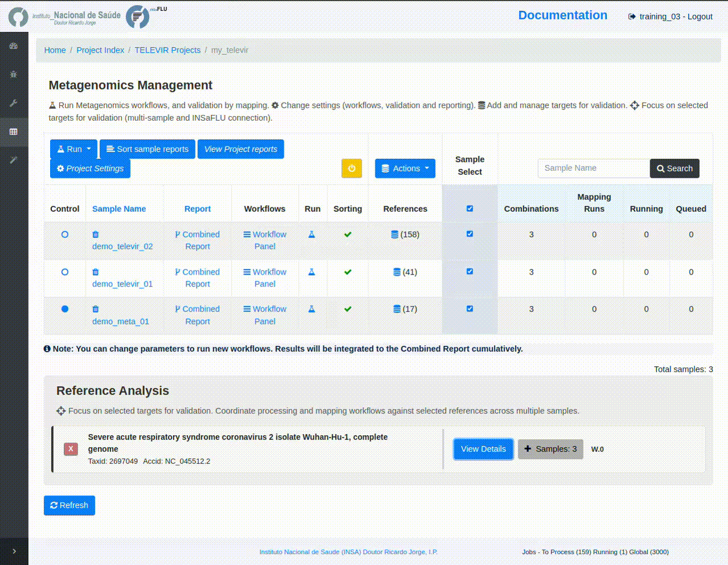Run flask icon for demo_meta_01

point(312,309)
